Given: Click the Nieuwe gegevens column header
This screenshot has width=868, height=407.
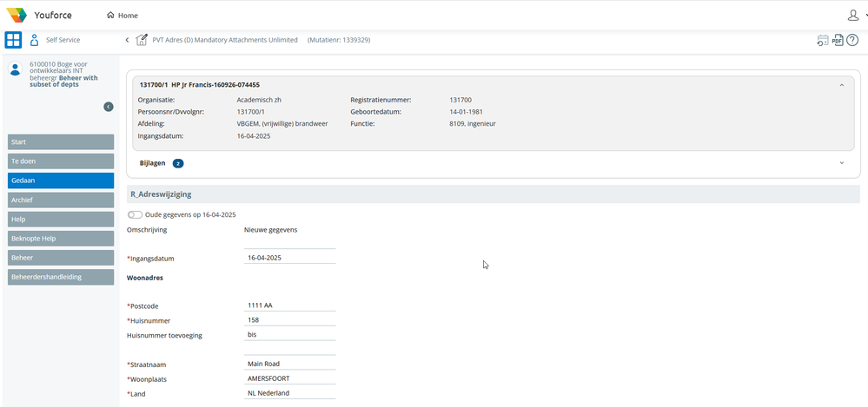Looking at the screenshot, I should pos(271,229).
